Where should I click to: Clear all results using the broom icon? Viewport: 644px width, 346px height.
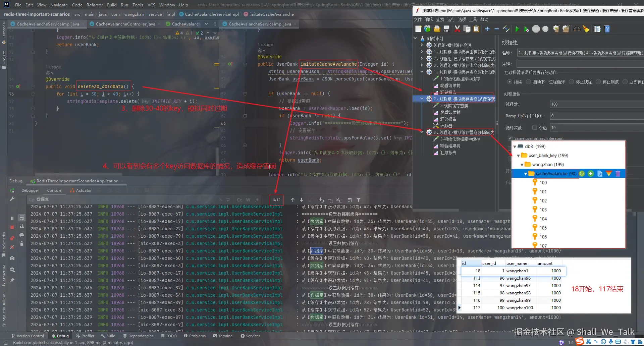586,29
